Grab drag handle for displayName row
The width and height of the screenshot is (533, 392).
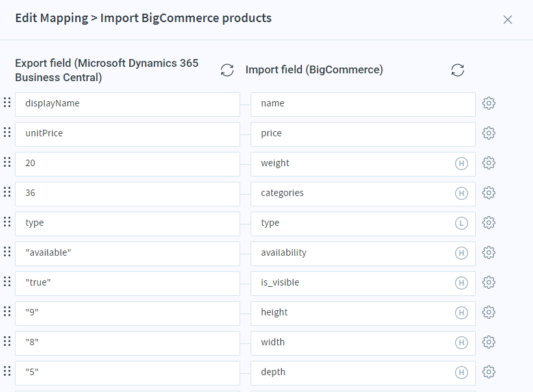(7, 103)
